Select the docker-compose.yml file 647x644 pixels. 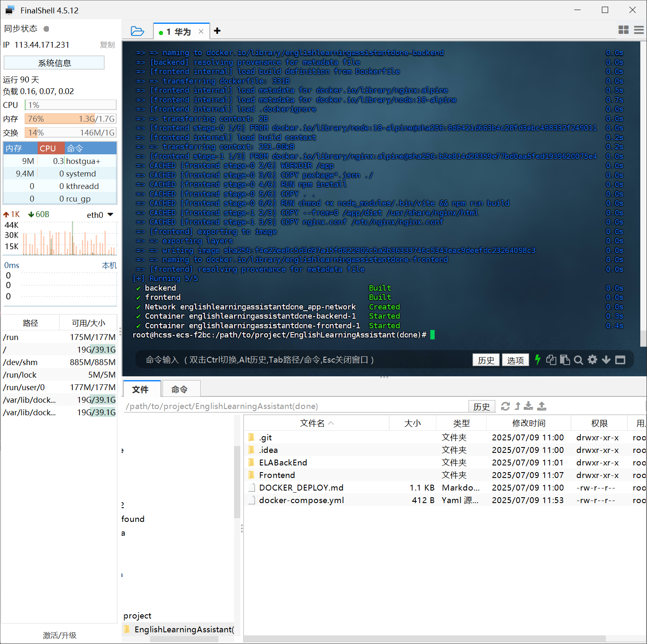pos(445,500)
